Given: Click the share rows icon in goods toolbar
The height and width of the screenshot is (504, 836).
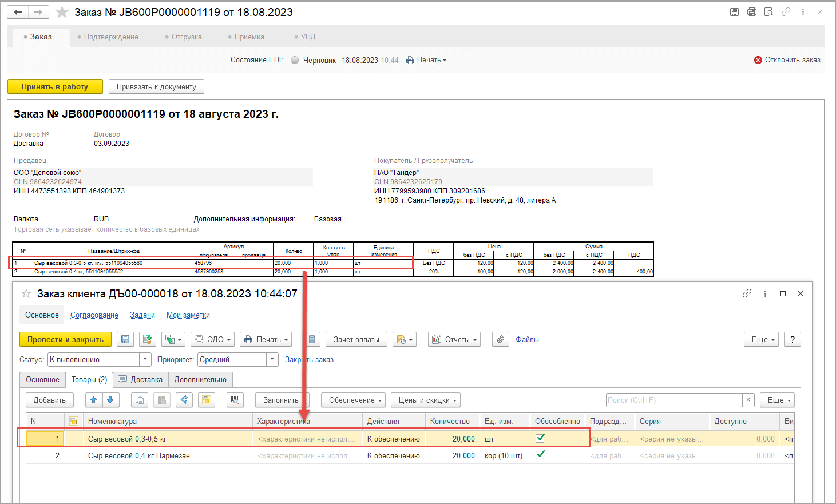Looking at the screenshot, I should pos(184,400).
